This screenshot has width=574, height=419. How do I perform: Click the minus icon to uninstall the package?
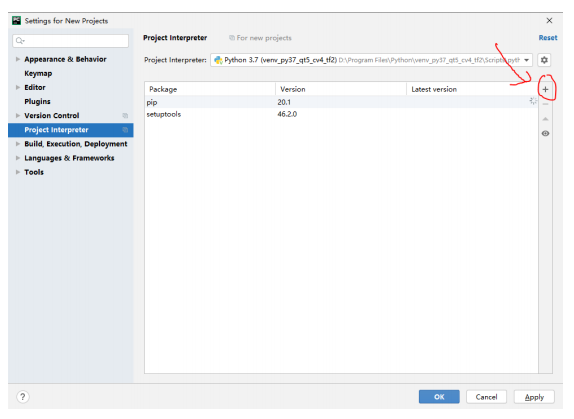pyautogui.click(x=545, y=104)
